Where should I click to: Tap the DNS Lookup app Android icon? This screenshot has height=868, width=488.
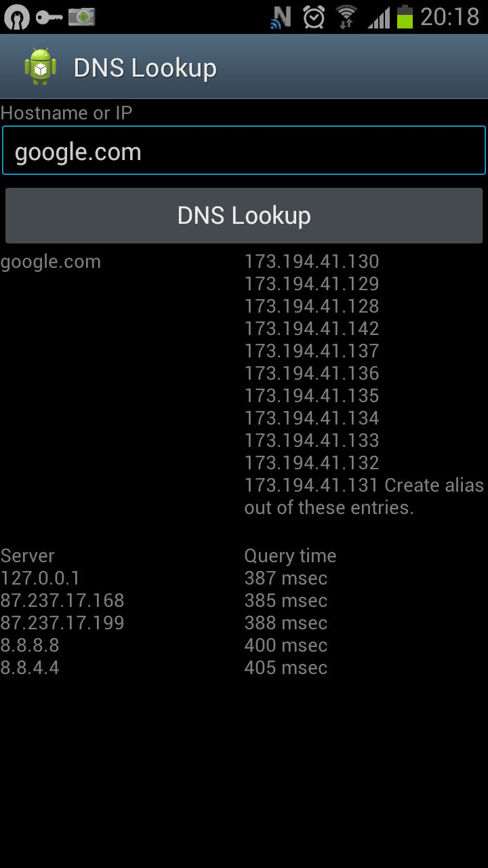click(41, 66)
